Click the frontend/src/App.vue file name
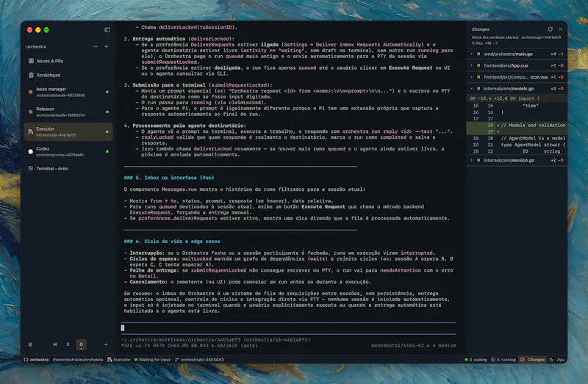The height and width of the screenshot is (384, 588). click(x=506, y=65)
